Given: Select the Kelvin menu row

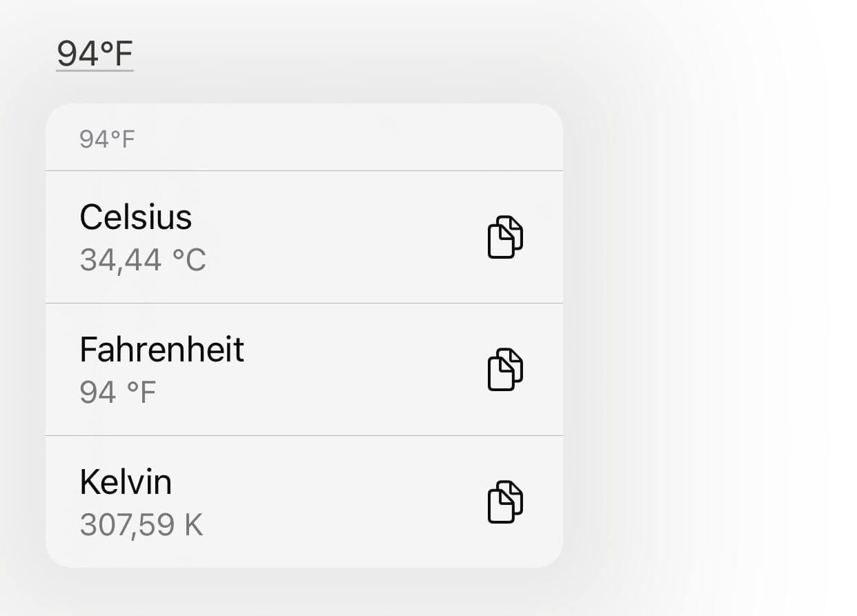Looking at the screenshot, I should pyautogui.click(x=304, y=502).
